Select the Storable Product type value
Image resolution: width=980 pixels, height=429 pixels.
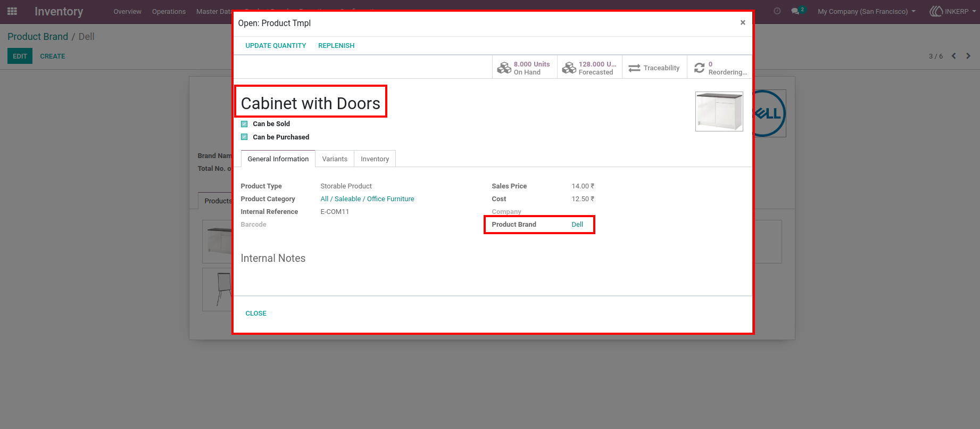point(346,186)
